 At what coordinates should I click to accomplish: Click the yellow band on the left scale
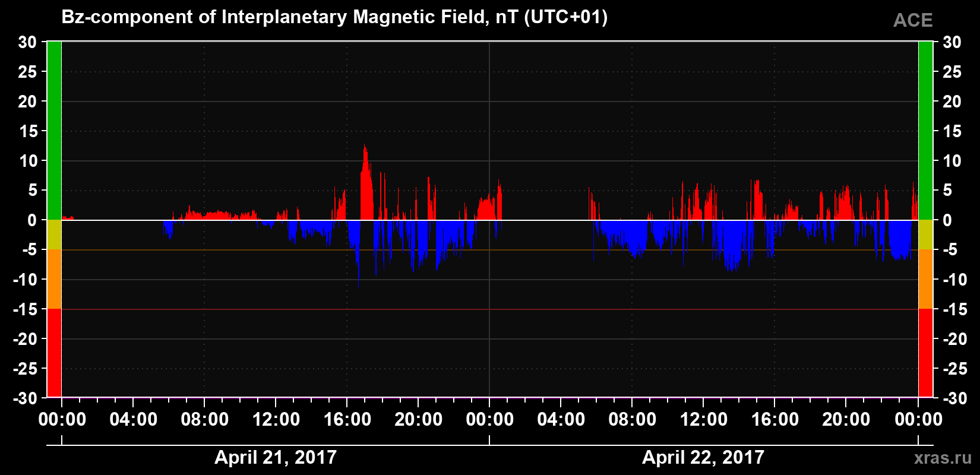click(54, 235)
